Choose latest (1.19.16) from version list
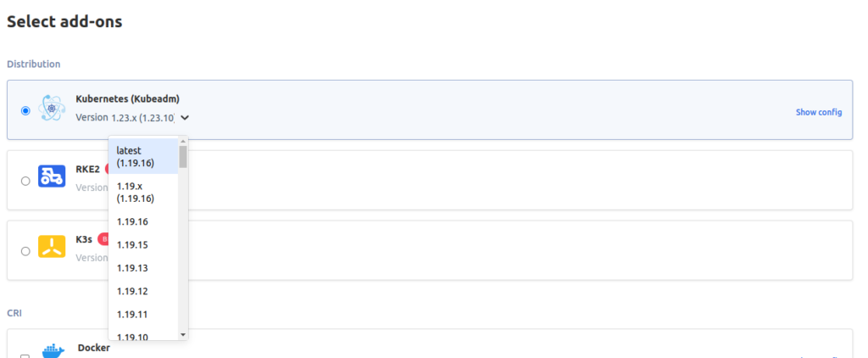The width and height of the screenshot is (868, 358). (143, 157)
